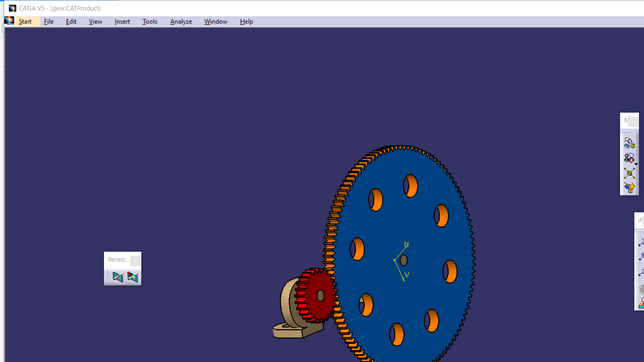Image resolution: width=644 pixels, height=362 pixels.
Task: Open the View menu
Action: (95, 21)
